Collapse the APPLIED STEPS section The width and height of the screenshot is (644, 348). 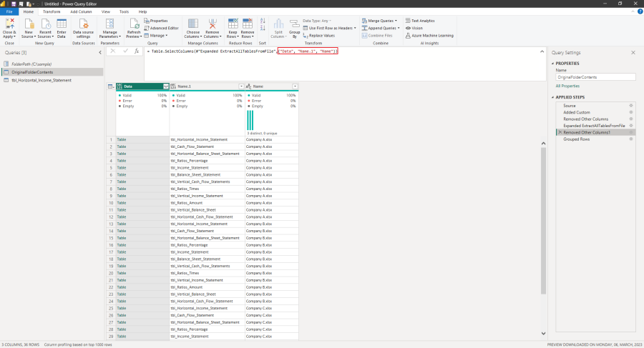(x=553, y=97)
